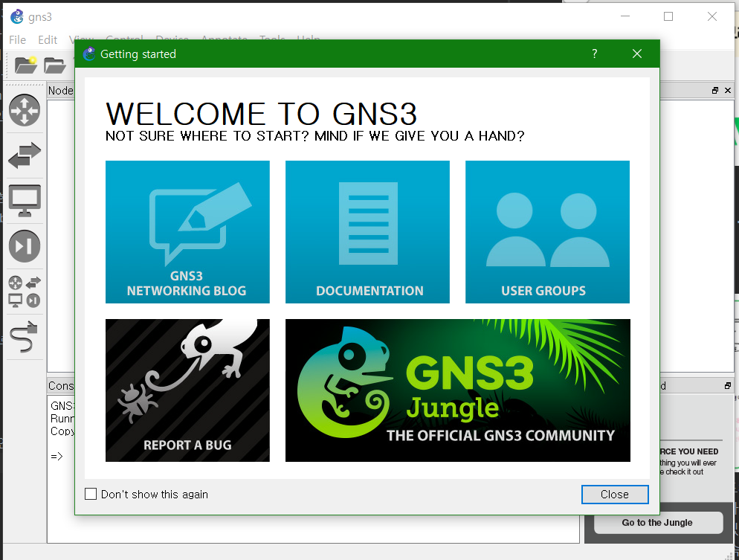Image resolution: width=739 pixels, height=560 pixels.
Task: Click the Report a Bug tile
Action: (x=187, y=390)
